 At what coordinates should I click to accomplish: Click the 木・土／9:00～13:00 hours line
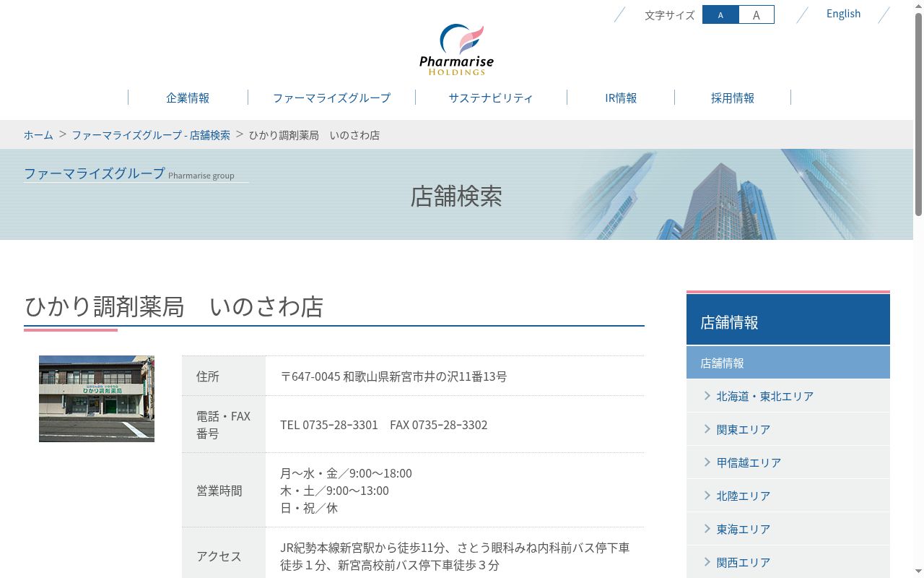tap(334, 491)
